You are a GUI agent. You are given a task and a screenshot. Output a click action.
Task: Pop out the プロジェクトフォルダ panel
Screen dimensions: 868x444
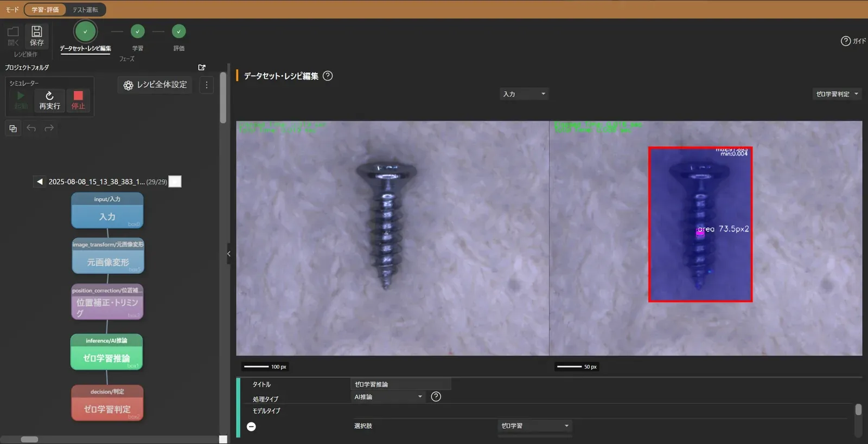pyautogui.click(x=202, y=68)
